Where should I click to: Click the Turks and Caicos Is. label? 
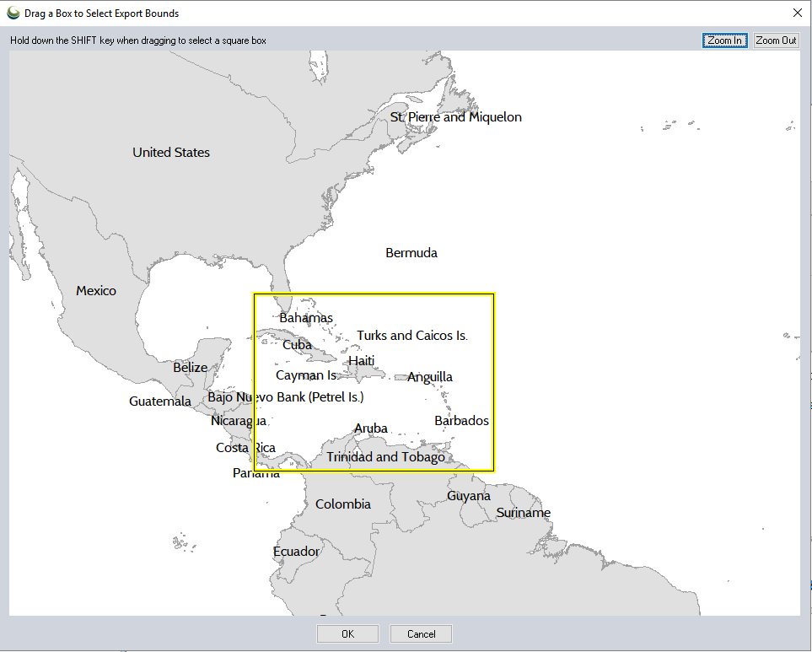click(x=412, y=336)
